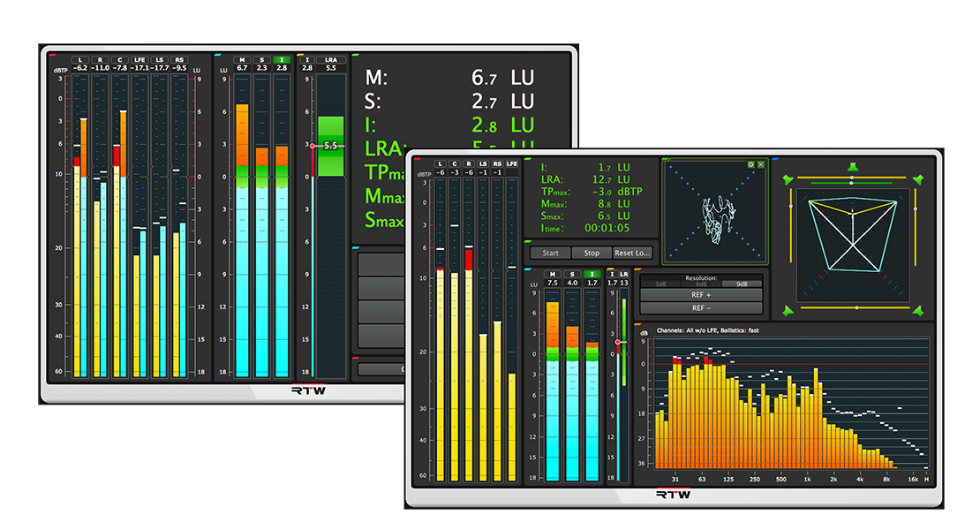Screen dimensions: 980x530
Task: Toggle the green I label above the 1.7 loudness bar
Action: point(592,274)
